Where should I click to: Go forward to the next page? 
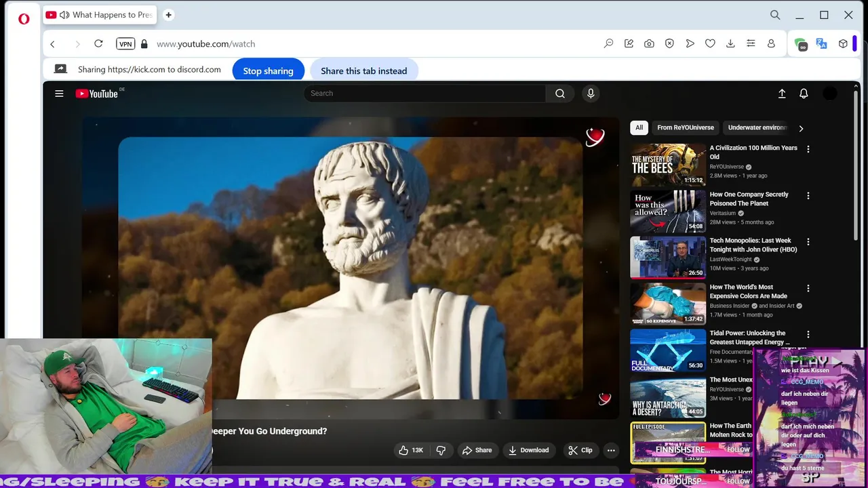tap(77, 44)
